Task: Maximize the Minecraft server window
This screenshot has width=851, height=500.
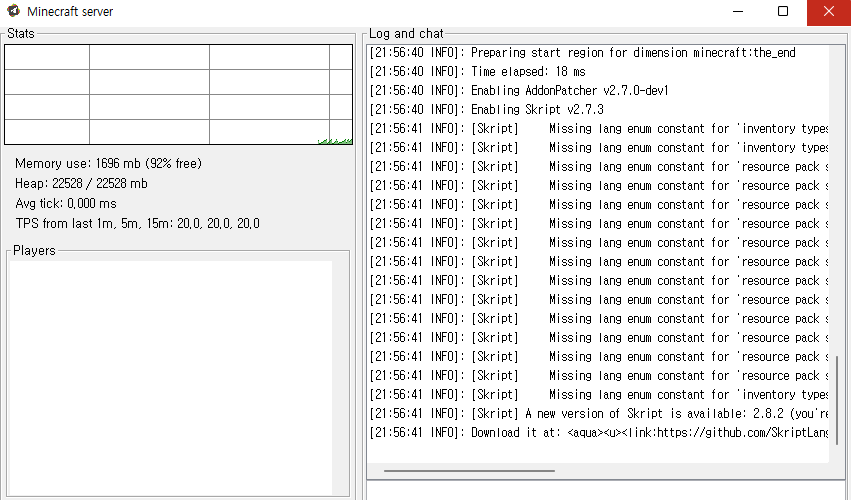Action: (783, 11)
